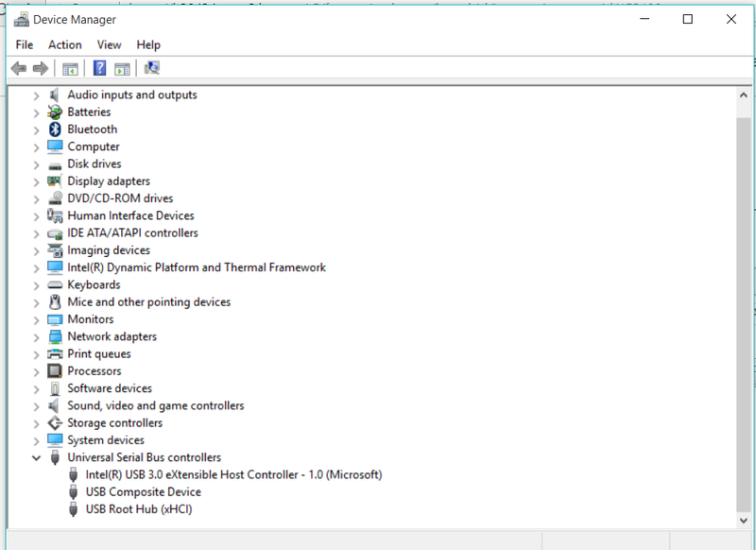Expand the Disk drives category
The height and width of the screenshot is (550, 756).
click(36, 164)
